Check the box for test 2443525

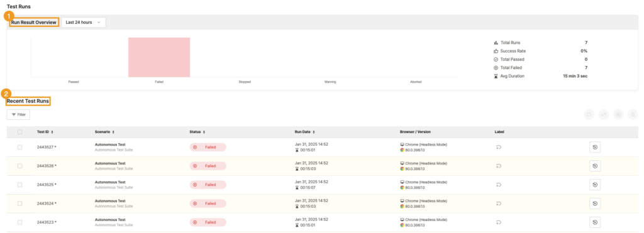[x=19, y=185]
